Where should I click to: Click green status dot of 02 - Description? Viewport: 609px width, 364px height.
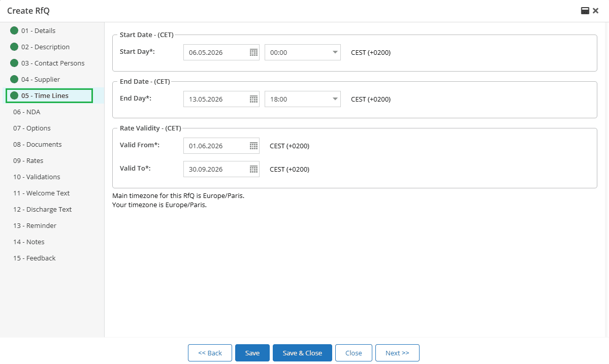click(x=14, y=47)
